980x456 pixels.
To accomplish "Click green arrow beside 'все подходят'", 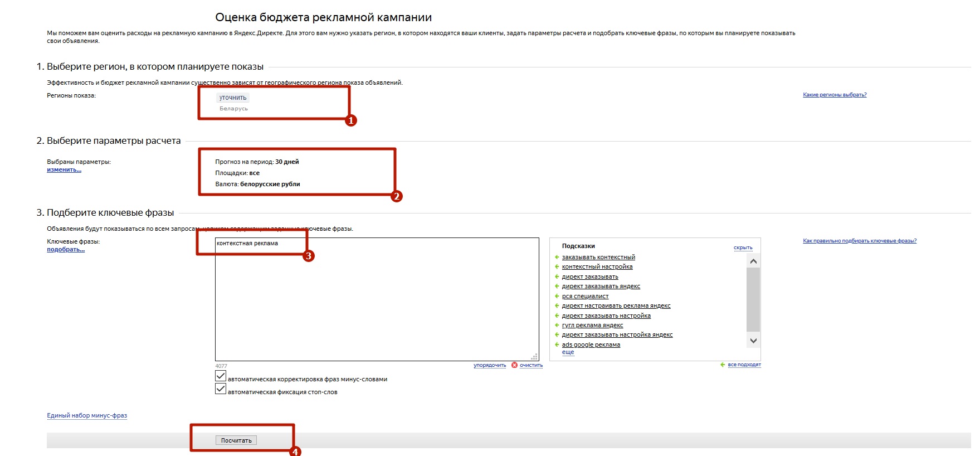I will [x=723, y=365].
